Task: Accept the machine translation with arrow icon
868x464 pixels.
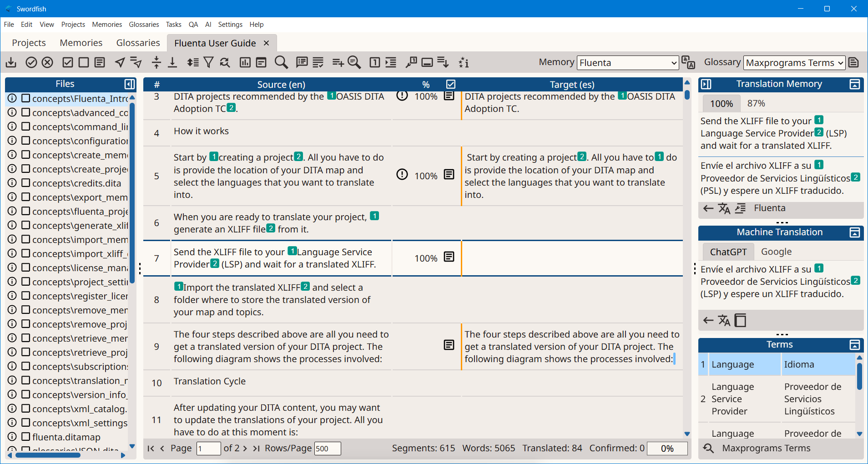Action: [x=708, y=320]
